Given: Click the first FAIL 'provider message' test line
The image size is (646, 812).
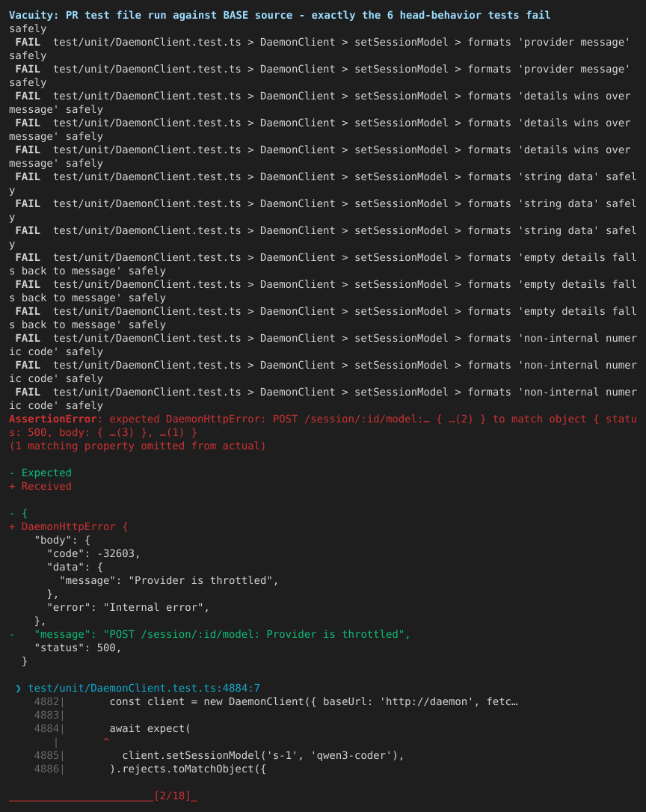Looking at the screenshot, I should click(x=323, y=42).
